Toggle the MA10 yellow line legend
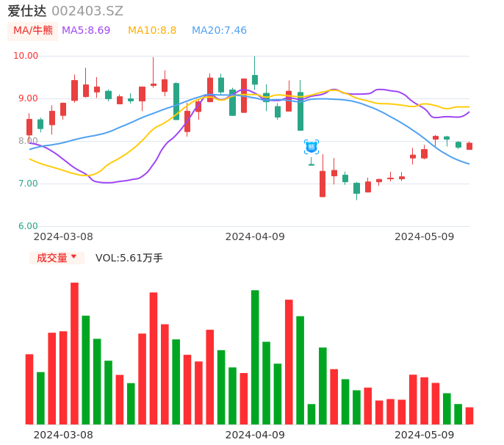 tap(152, 31)
